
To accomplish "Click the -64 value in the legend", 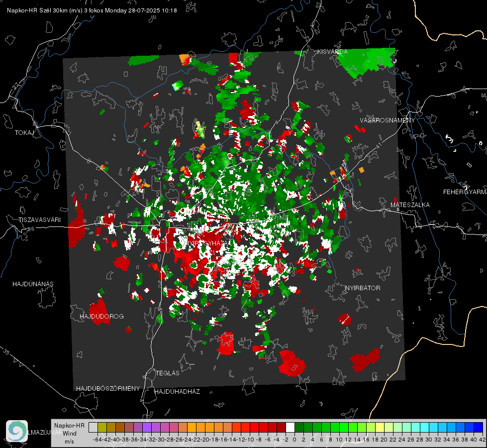I will pos(97,440).
